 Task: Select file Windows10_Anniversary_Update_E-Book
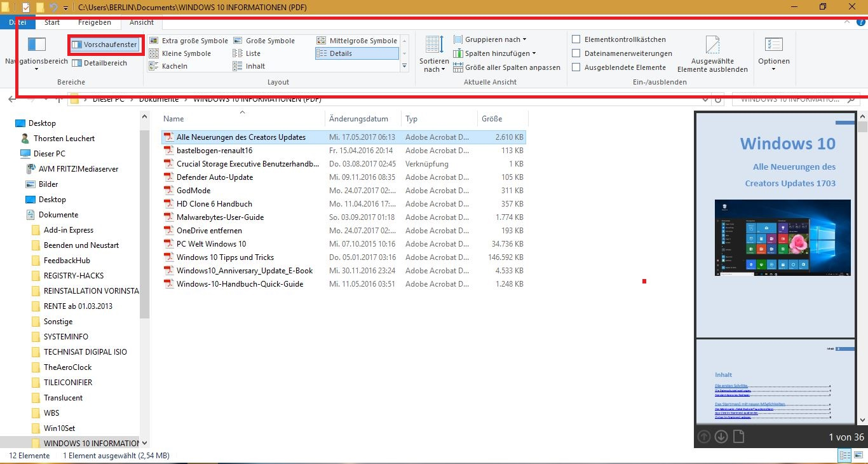coord(245,271)
